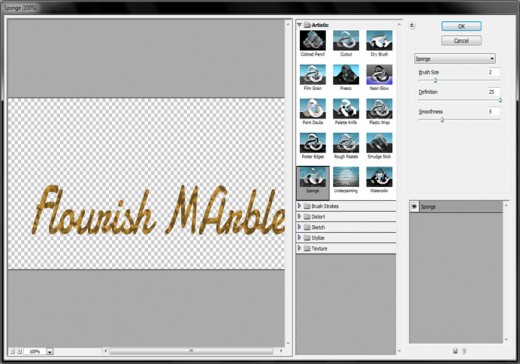Choose the Rough Pastels filter thumbnail
The image size is (520, 364).
[346, 143]
